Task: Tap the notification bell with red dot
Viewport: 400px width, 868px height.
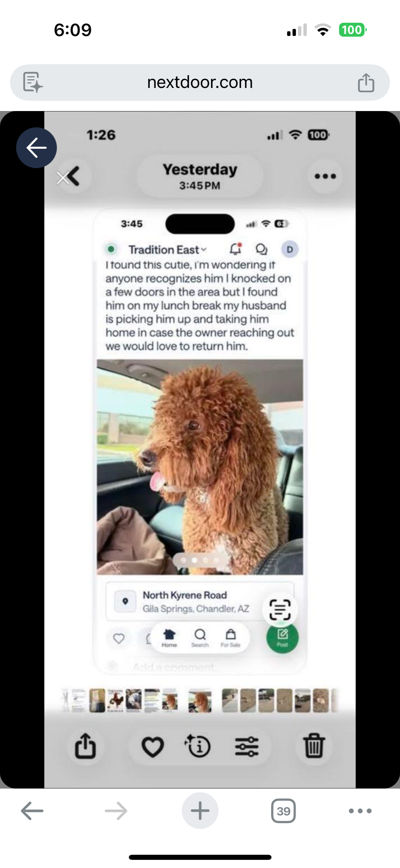Action: tap(235, 249)
